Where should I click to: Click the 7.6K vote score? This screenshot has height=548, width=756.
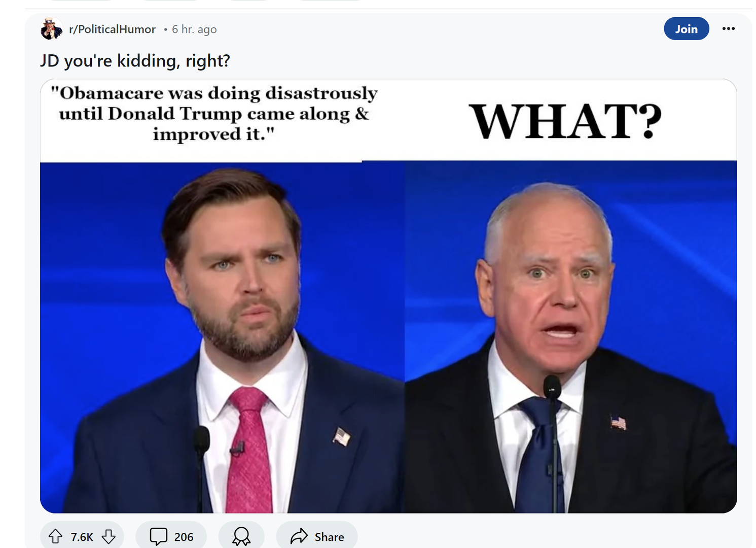tap(82, 537)
